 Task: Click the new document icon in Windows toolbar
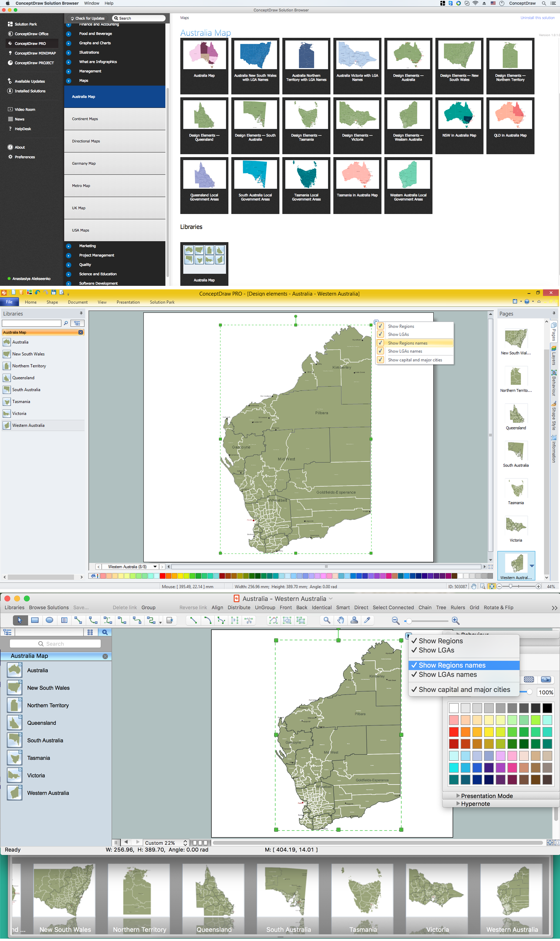[13, 292]
